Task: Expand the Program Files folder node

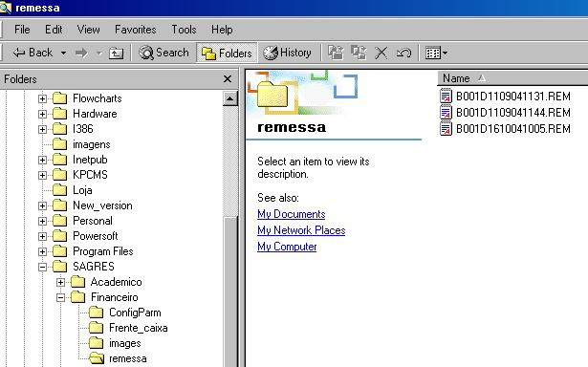Action: pos(42,252)
